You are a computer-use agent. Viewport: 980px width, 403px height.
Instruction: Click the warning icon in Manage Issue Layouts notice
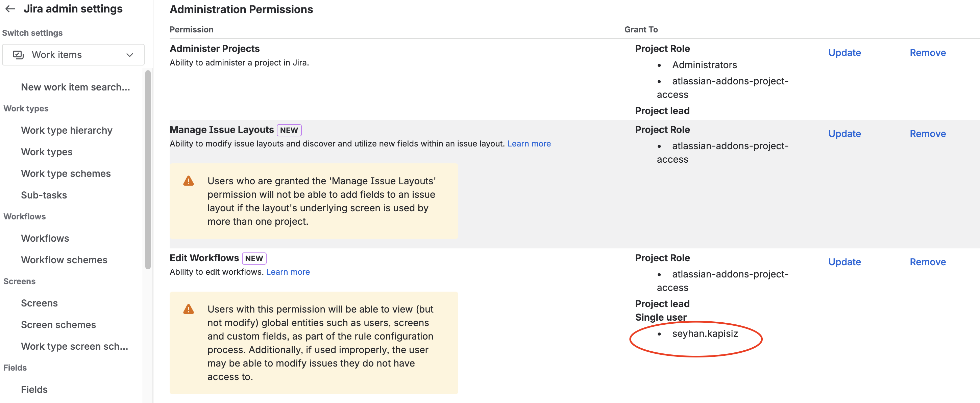point(188,181)
